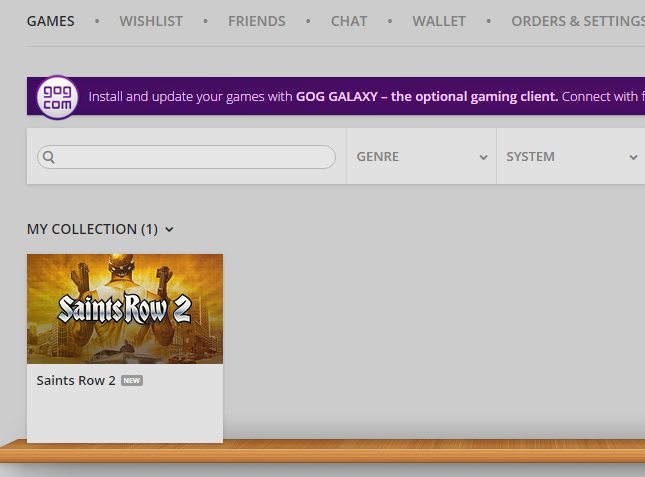Click the gog.com logo icon
Screen dimensions: 645x477
[x=58, y=97]
